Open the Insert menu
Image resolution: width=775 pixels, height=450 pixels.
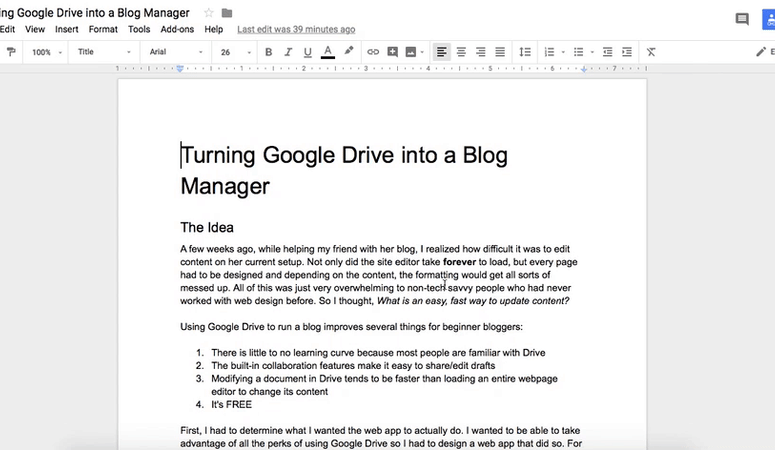click(67, 29)
